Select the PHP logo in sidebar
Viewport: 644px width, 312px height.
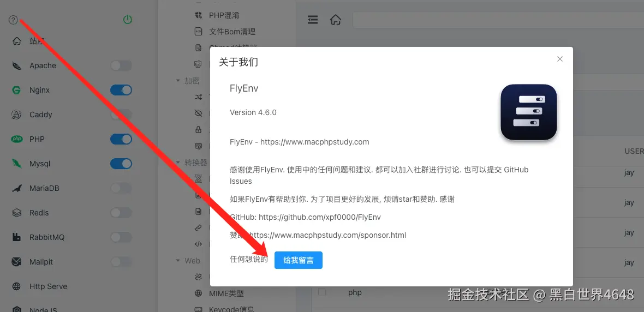pos(16,139)
